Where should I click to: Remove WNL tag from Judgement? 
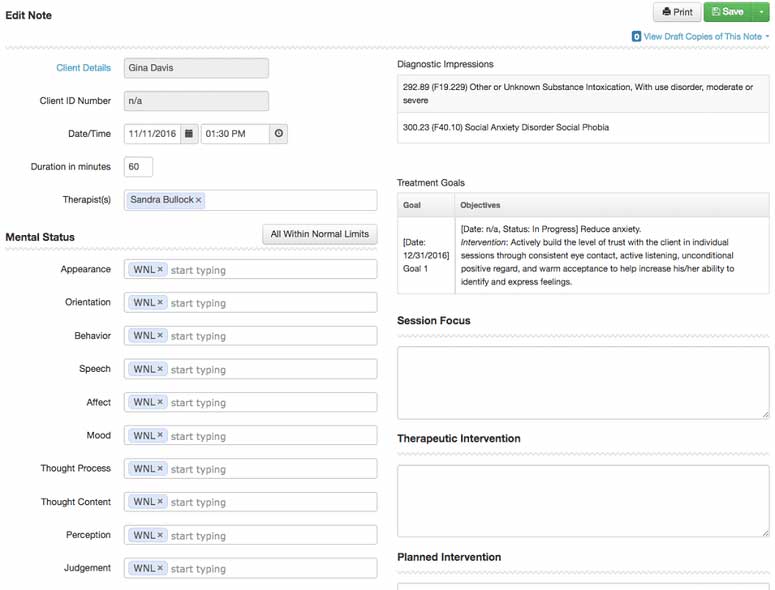click(160, 568)
